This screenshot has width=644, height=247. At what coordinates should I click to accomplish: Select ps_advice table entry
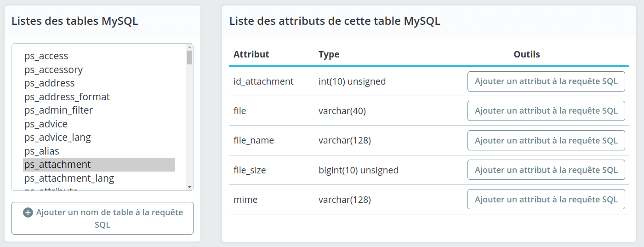pos(46,124)
